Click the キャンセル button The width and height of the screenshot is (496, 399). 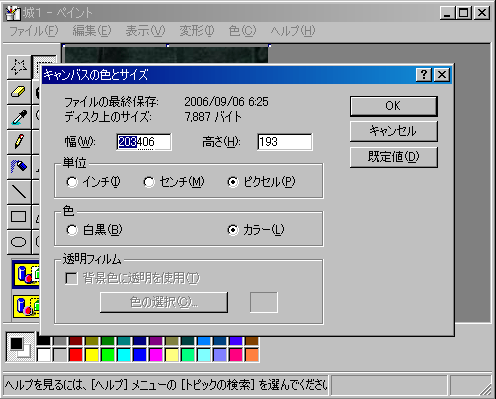(394, 131)
